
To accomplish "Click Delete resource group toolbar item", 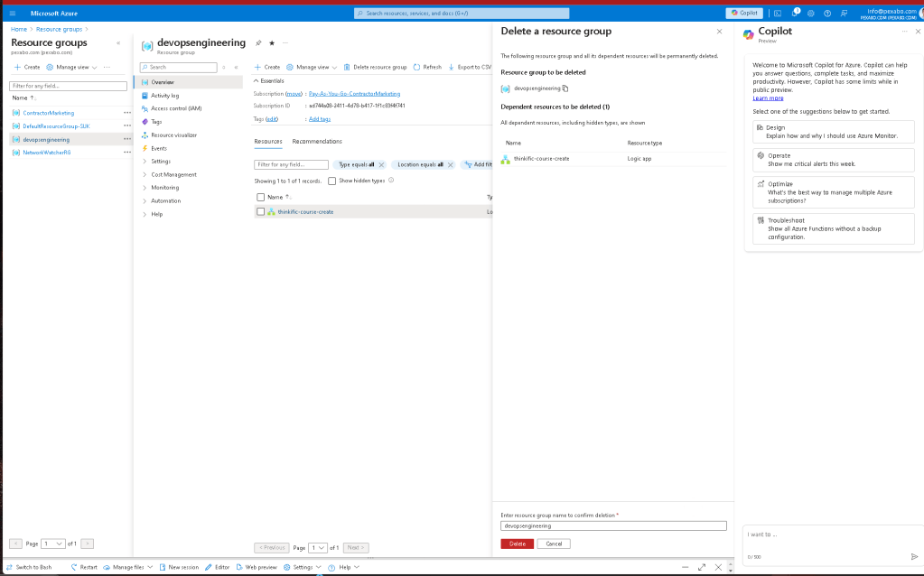I will click(375, 67).
